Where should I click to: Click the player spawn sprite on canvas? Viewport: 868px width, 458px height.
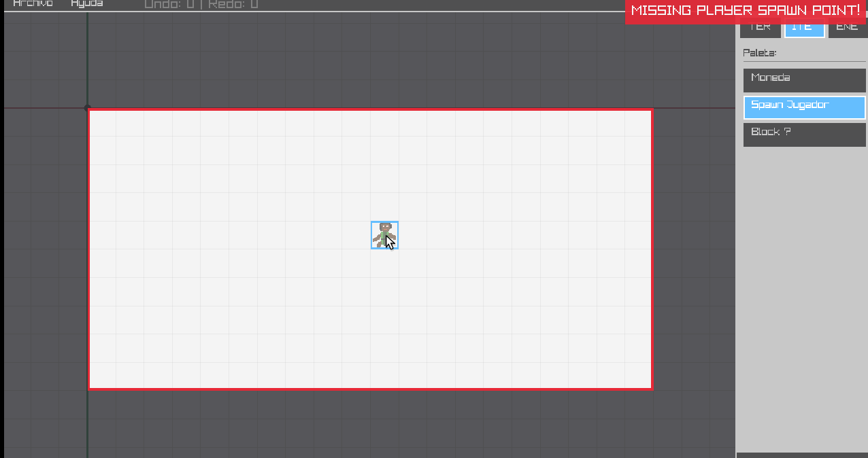pyautogui.click(x=384, y=235)
